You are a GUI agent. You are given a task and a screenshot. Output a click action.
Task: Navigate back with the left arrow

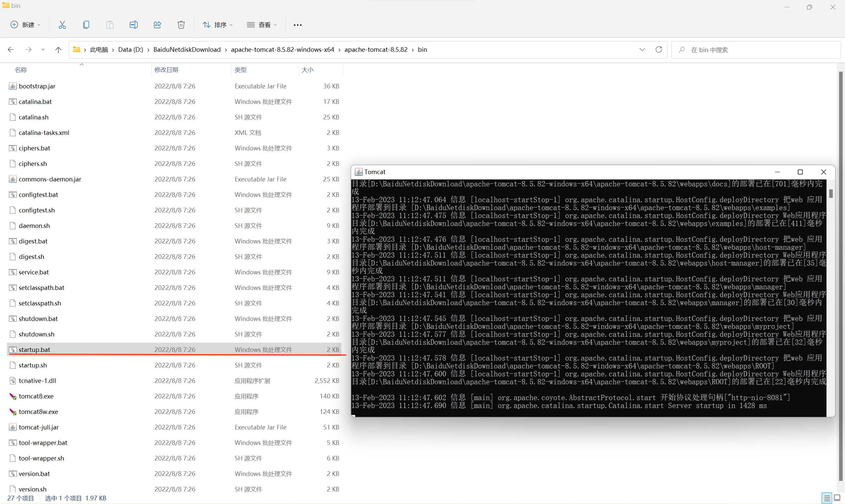click(11, 50)
